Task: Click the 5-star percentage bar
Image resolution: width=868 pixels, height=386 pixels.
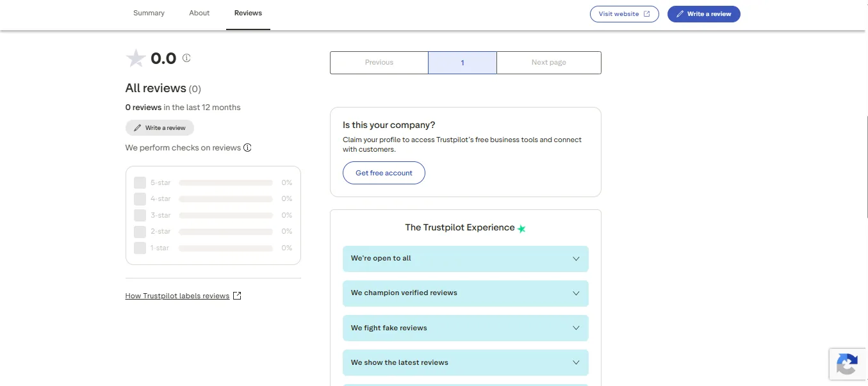Action: click(x=226, y=182)
